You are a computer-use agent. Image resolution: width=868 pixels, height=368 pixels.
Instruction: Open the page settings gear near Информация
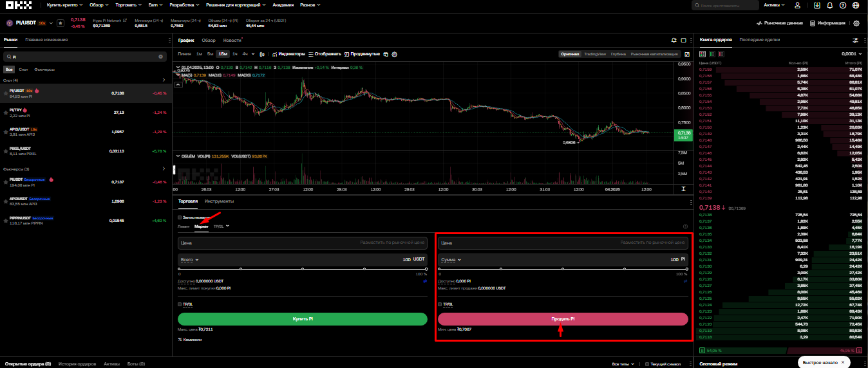click(856, 23)
